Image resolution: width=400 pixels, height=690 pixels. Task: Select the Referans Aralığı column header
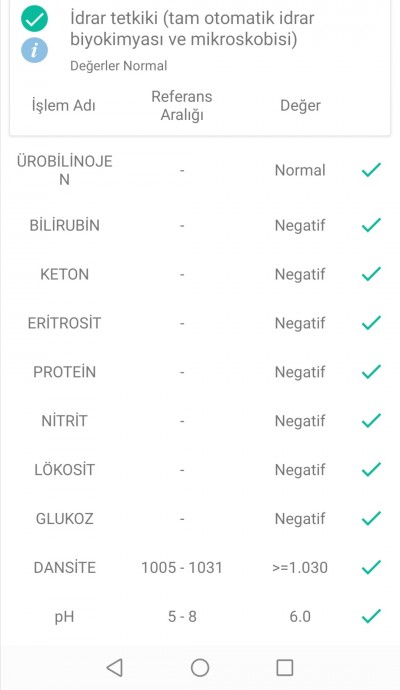tap(182, 106)
